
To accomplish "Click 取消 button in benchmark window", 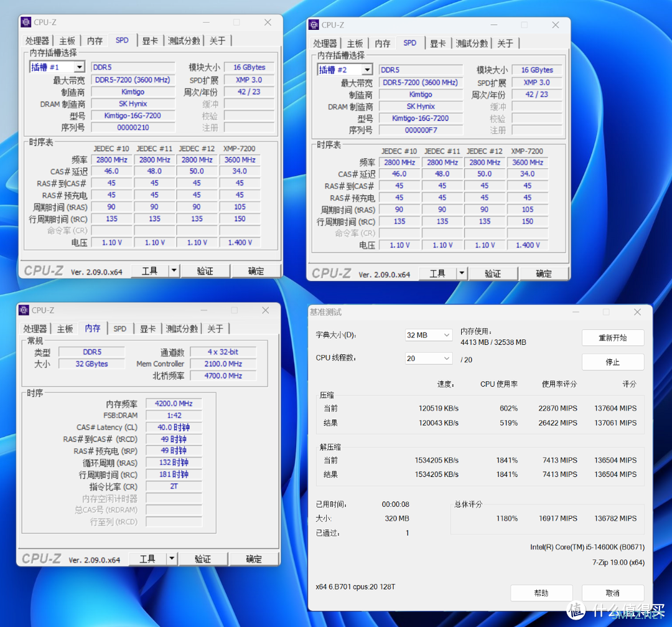I will pos(613,593).
